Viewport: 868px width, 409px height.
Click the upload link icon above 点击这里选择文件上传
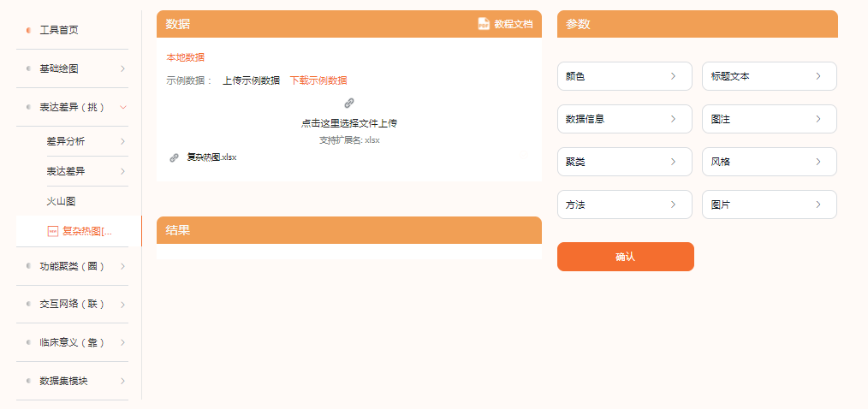click(x=348, y=103)
